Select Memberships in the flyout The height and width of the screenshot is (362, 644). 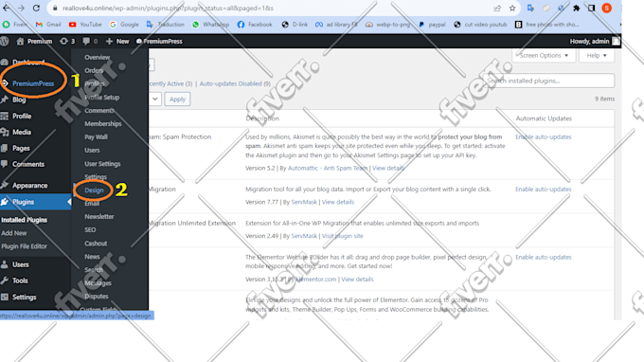point(103,124)
